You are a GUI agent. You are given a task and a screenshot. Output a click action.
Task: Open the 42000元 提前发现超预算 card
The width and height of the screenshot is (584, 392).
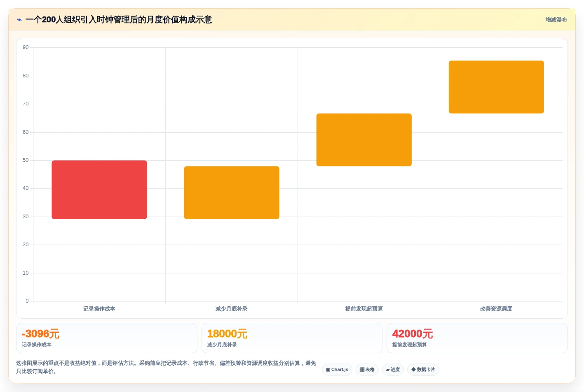click(477, 338)
